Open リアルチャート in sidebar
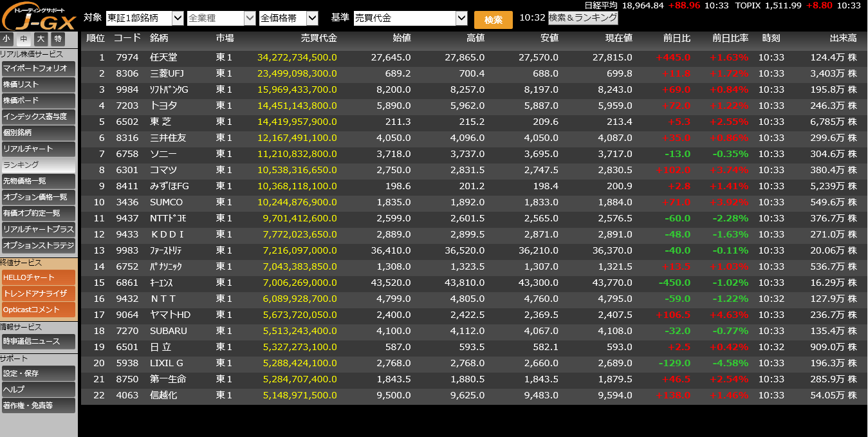868x437 pixels. (x=38, y=149)
